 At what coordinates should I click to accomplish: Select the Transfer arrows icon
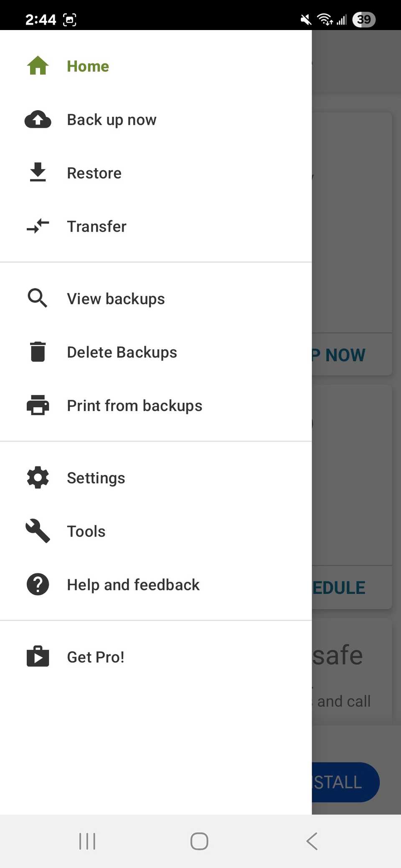tap(38, 226)
